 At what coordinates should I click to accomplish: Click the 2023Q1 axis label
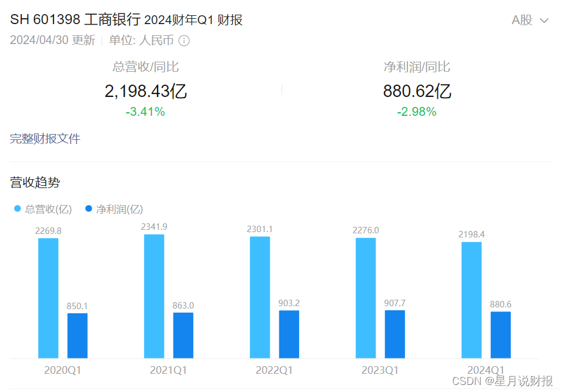pyautogui.click(x=380, y=370)
